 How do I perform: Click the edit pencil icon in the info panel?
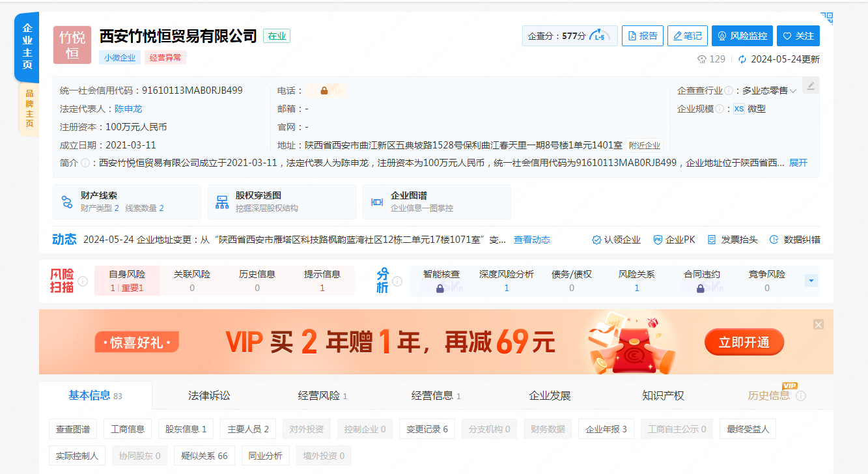click(811, 85)
